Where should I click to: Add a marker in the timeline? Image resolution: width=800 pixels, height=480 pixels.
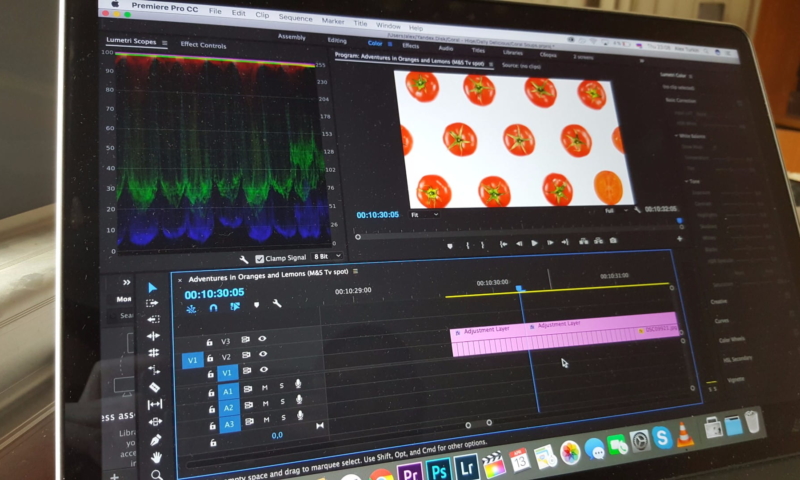coord(256,305)
